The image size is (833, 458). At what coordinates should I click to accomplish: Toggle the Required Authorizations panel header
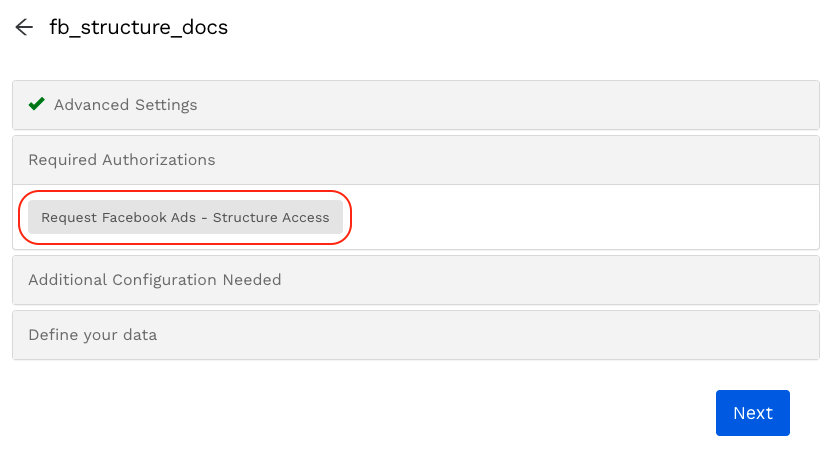415,160
